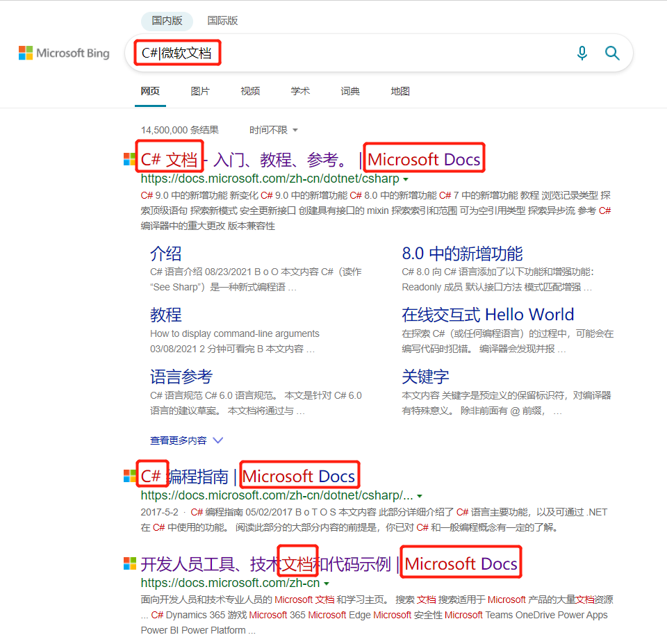The image size is (667, 644).
Task: Open 开发人员工具、技术文档和代码示例 result
Action: pyautogui.click(x=329, y=564)
